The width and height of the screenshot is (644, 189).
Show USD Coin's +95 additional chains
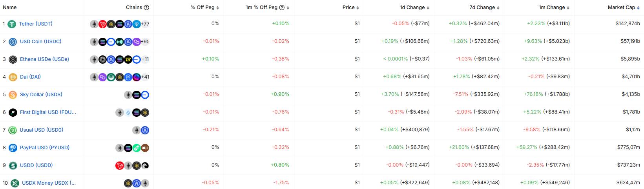click(x=145, y=42)
